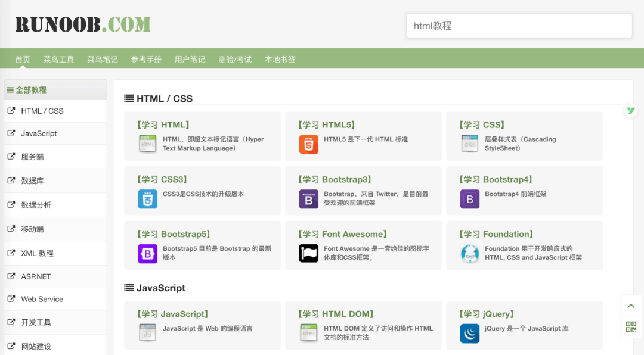Screen dimensions: 644x355
Task: Select 开发工具 in the sidebar
Action: tap(55, 323)
